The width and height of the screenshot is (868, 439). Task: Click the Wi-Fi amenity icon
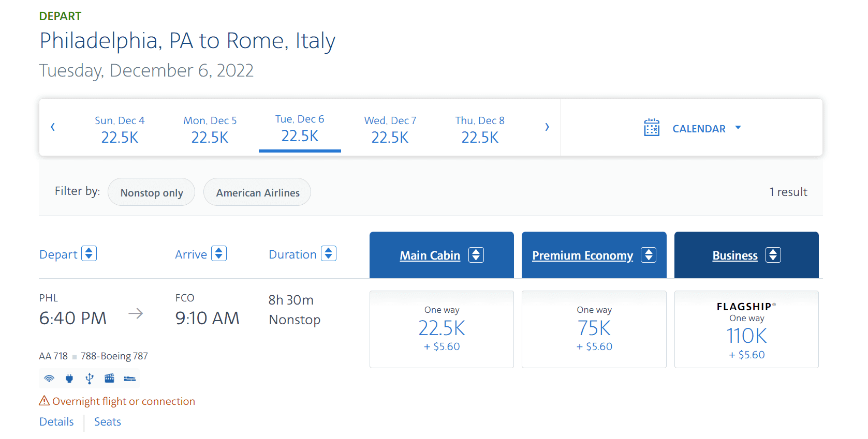click(x=49, y=378)
